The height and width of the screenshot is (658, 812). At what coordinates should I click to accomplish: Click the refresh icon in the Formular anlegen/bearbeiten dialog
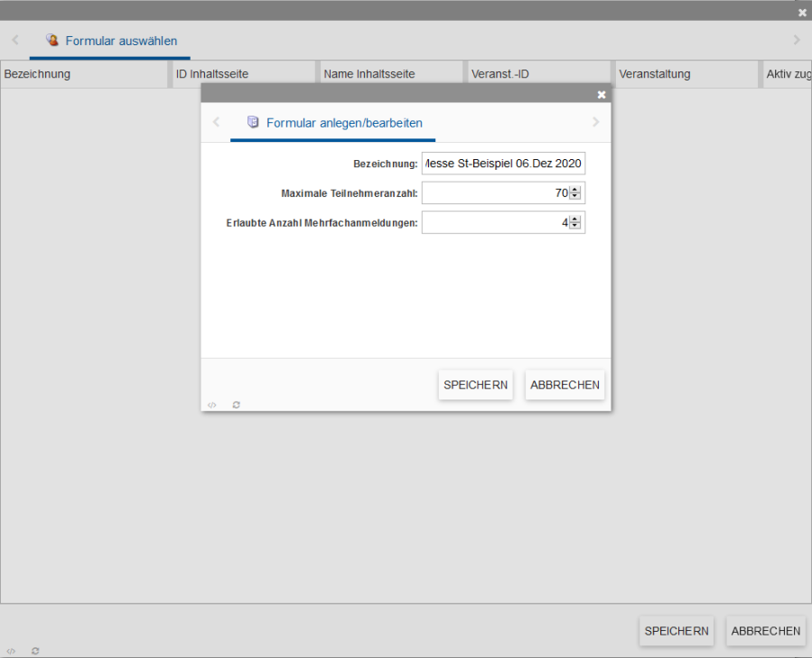coord(236,405)
